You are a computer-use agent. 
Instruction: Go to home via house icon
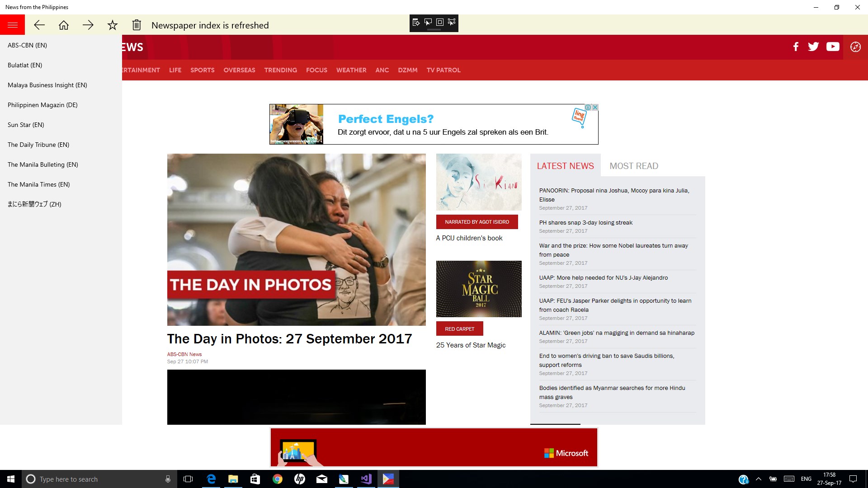[64, 25]
